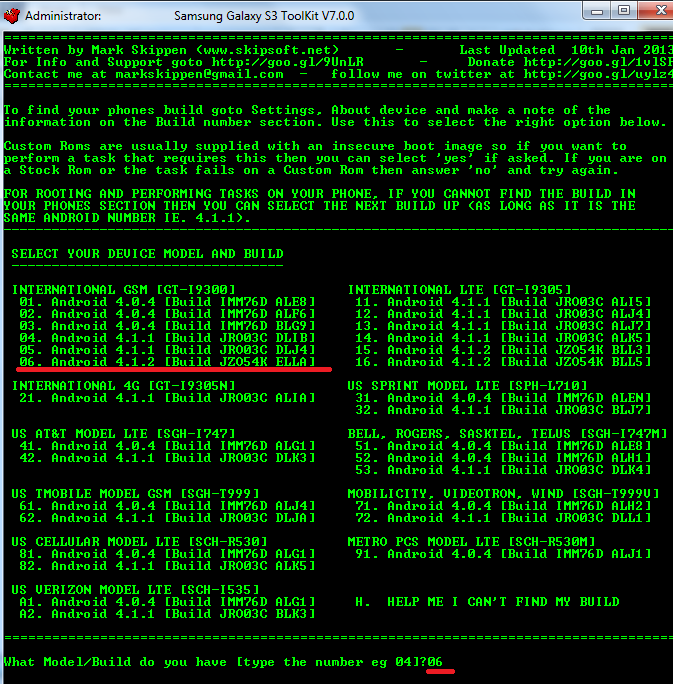Select line 82 Build JRO03C ALK5 under SCH-R530
674x684 pixels.
pyautogui.click(x=167, y=566)
